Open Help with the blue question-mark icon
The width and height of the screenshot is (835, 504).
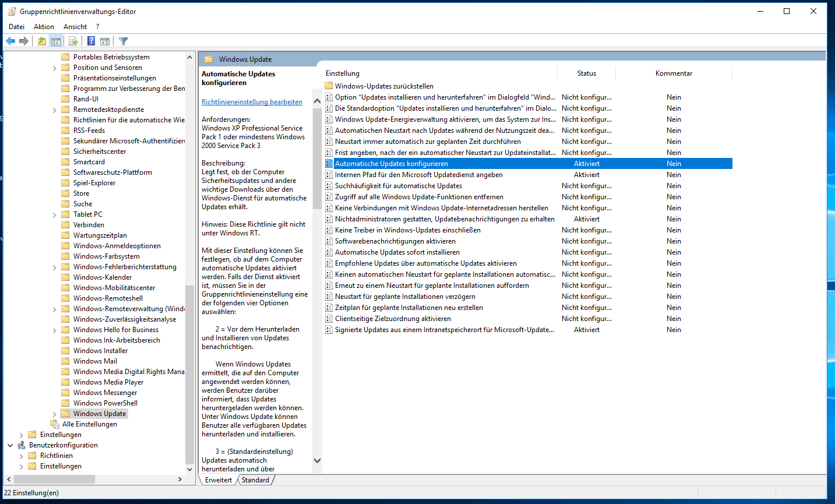(91, 41)
